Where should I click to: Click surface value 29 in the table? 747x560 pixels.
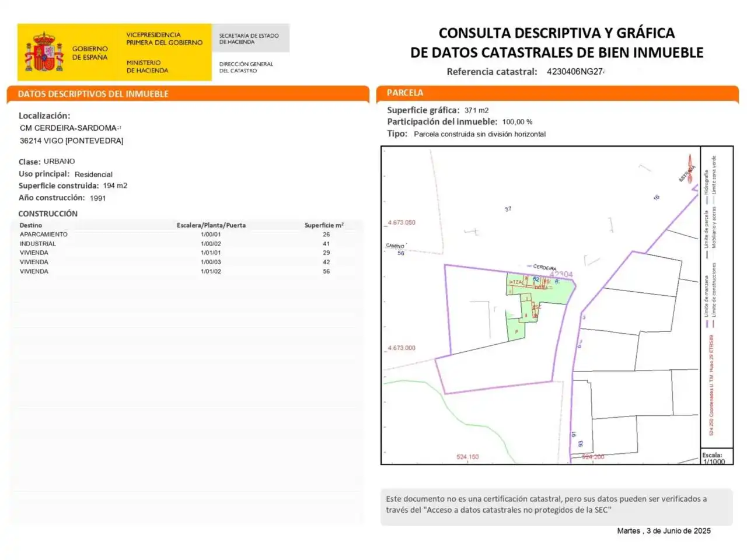click(326, 253)
